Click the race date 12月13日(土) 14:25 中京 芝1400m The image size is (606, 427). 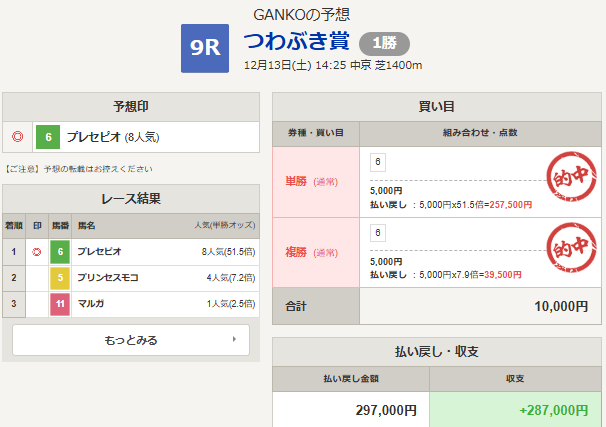click(x=333, y=65)
